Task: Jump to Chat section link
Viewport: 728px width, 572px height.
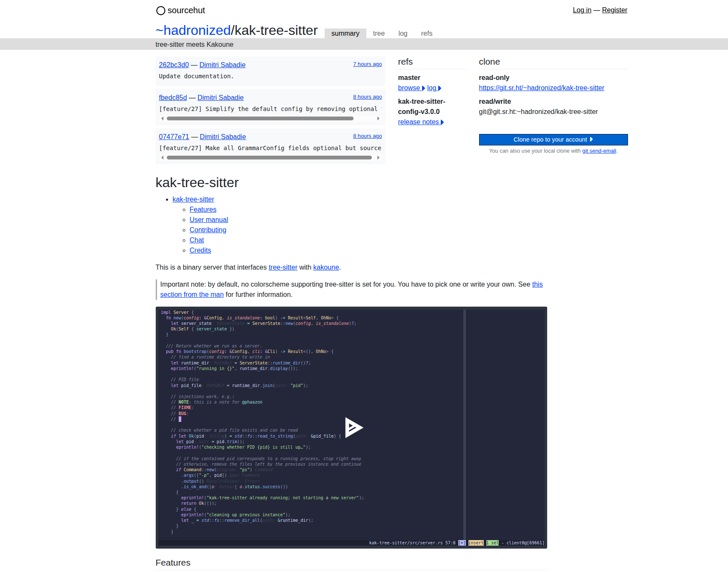Action: pyautogui.click(x=197, y=240)
